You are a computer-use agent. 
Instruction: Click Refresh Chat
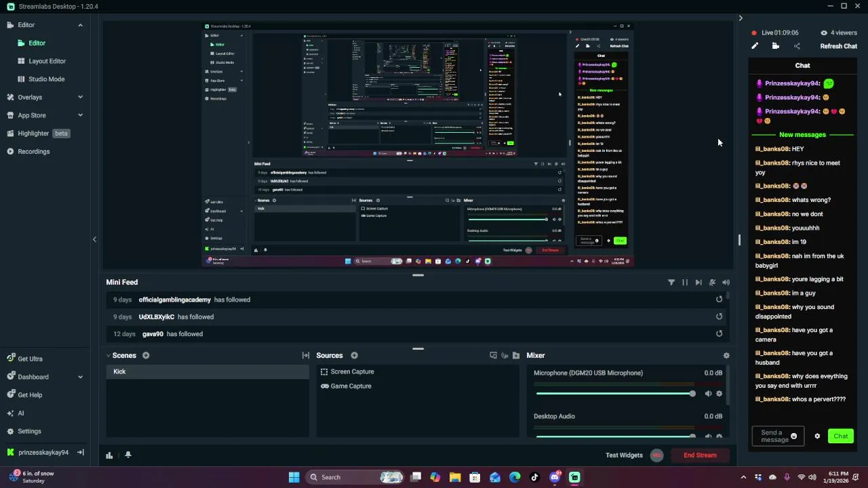tap(839, 46)
